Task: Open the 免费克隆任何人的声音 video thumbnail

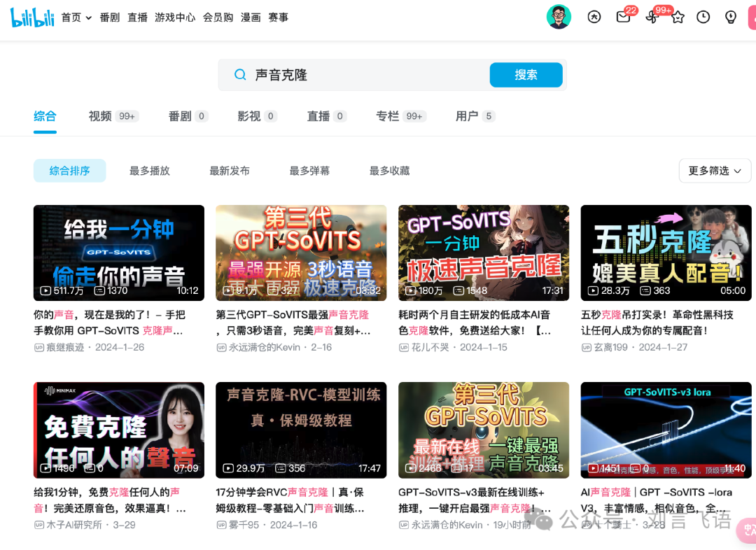Action: click(119, 430)
